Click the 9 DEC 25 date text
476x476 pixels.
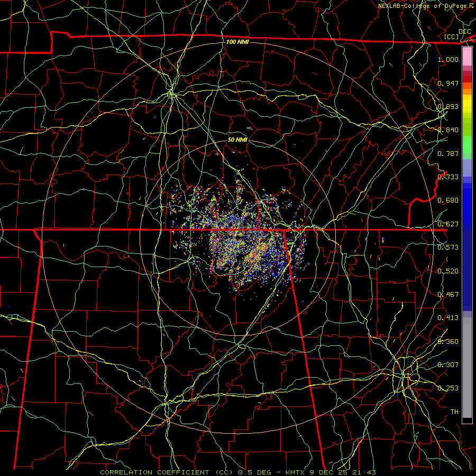328,472
